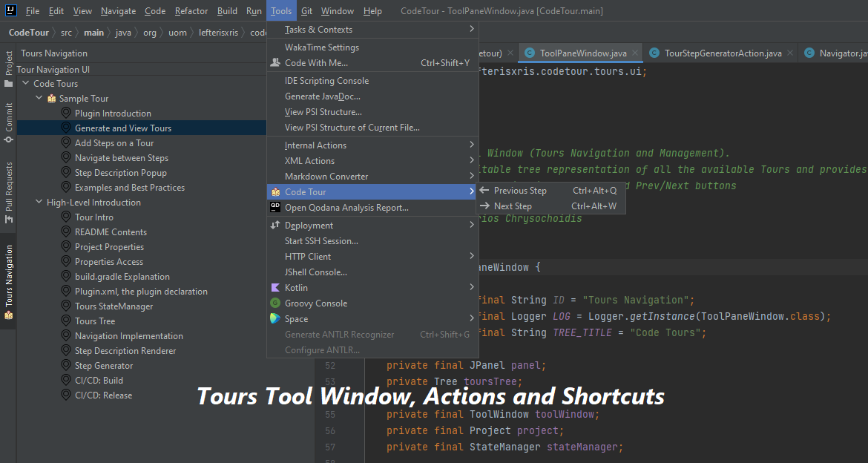Click class icon on Navigator.java tab
The width and height of the screenshot is (868, 463).
809,53
